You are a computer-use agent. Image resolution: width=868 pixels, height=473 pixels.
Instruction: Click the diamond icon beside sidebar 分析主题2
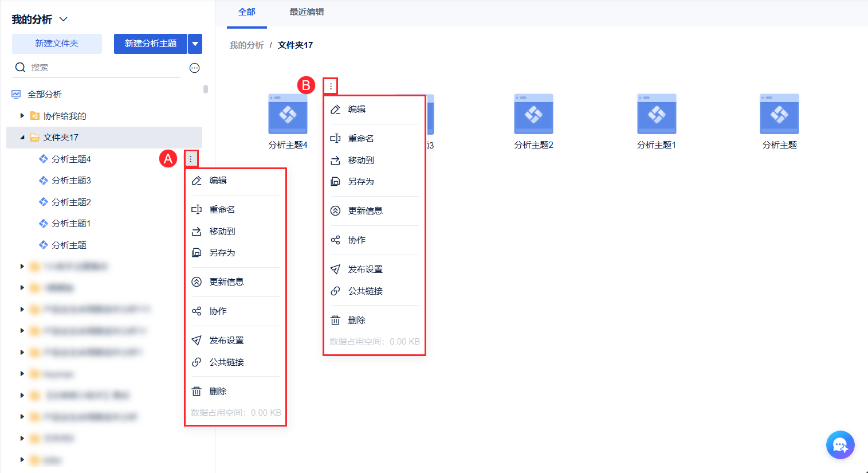pos(44,202)
